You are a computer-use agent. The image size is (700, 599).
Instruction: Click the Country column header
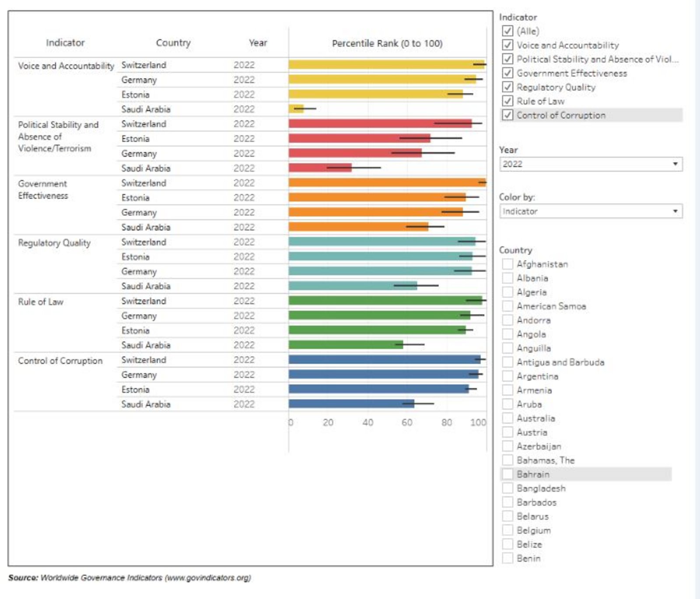tap(173, 43)
